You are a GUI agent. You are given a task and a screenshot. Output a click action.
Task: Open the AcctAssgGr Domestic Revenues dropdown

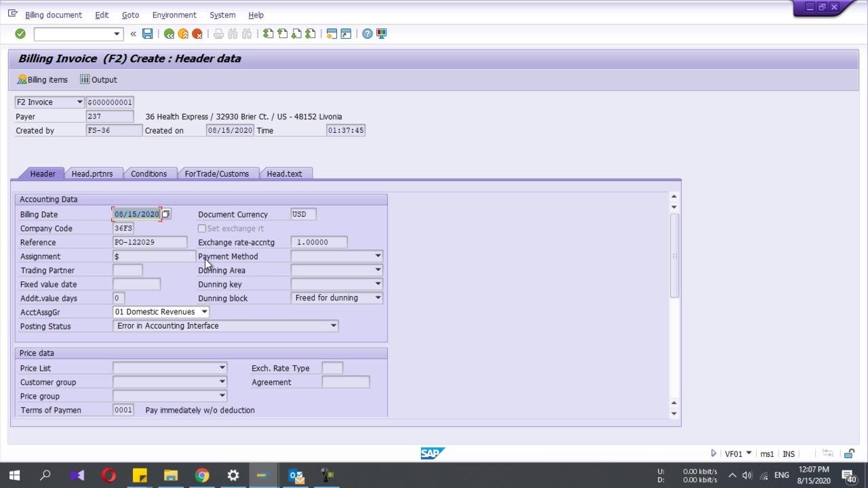[x=204, y=312]
